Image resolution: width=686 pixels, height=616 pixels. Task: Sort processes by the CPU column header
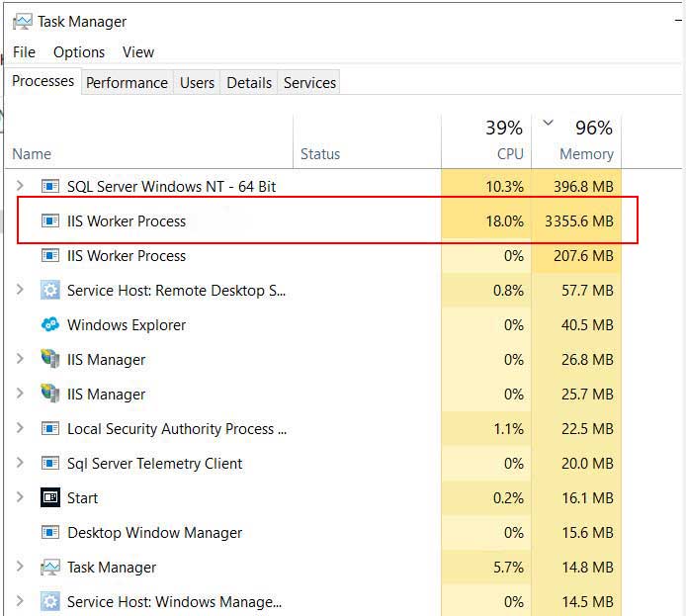(486, 140)
